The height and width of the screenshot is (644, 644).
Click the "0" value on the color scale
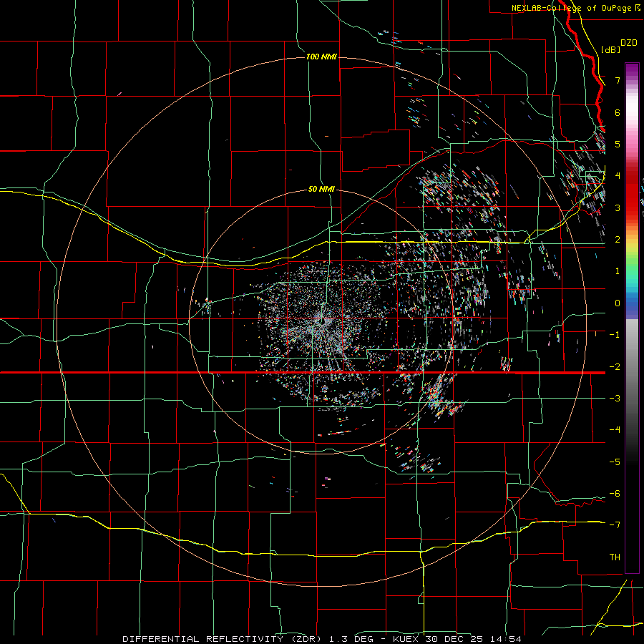pos(618,303)
